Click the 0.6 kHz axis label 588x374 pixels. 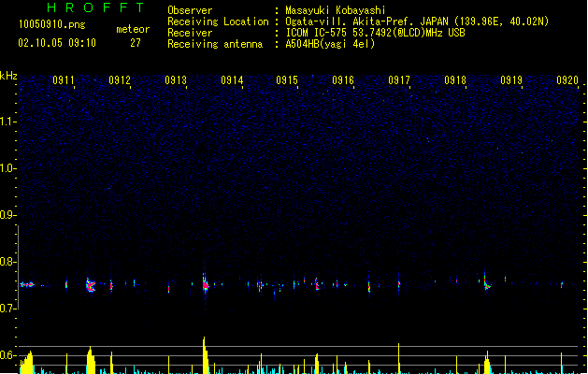(x=7, y=355)
